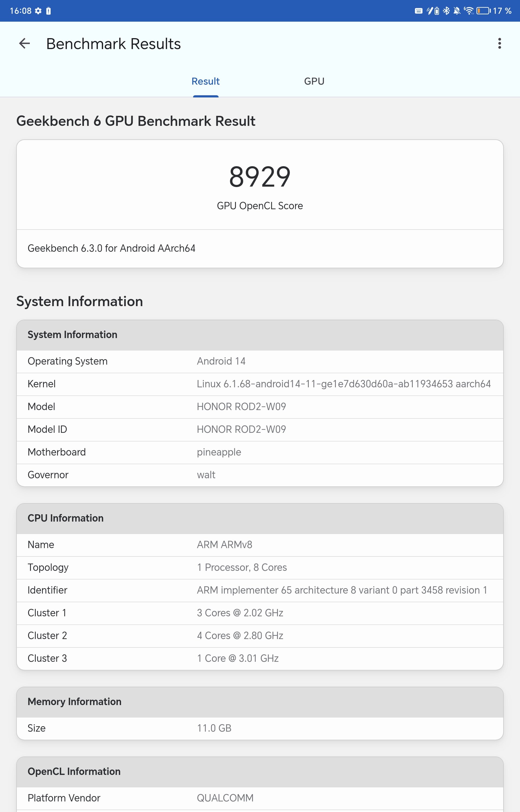The image size is (520, 812).
Task: Tap the battery indicator icon
Action: [x=483, y=11]
